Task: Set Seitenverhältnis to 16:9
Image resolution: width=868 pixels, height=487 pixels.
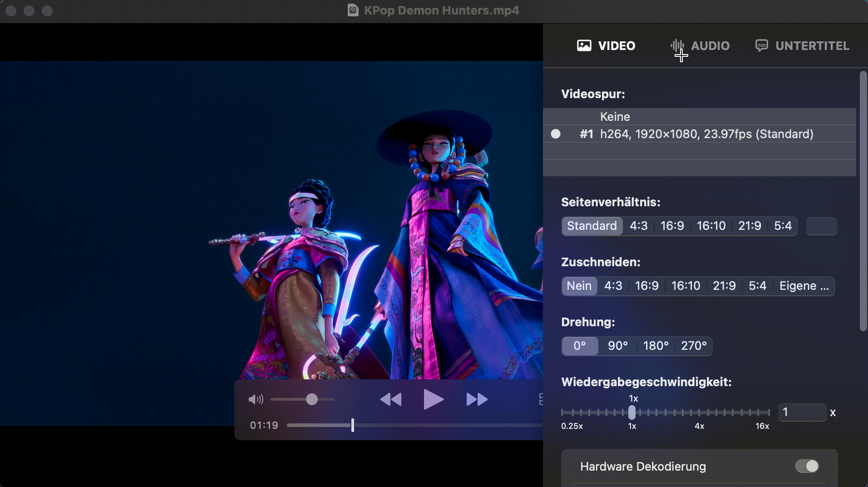Action: tap(672, 226)
